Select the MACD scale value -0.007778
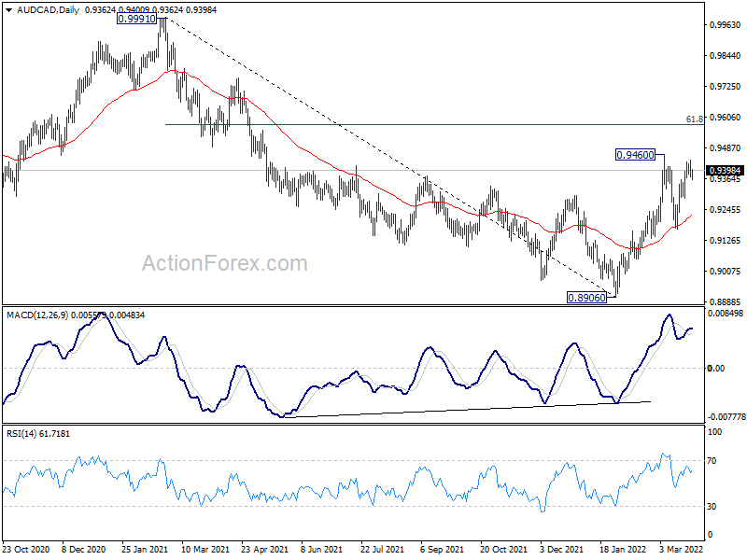The height and width of the screenshot is (560, 747). pos(726,417)
